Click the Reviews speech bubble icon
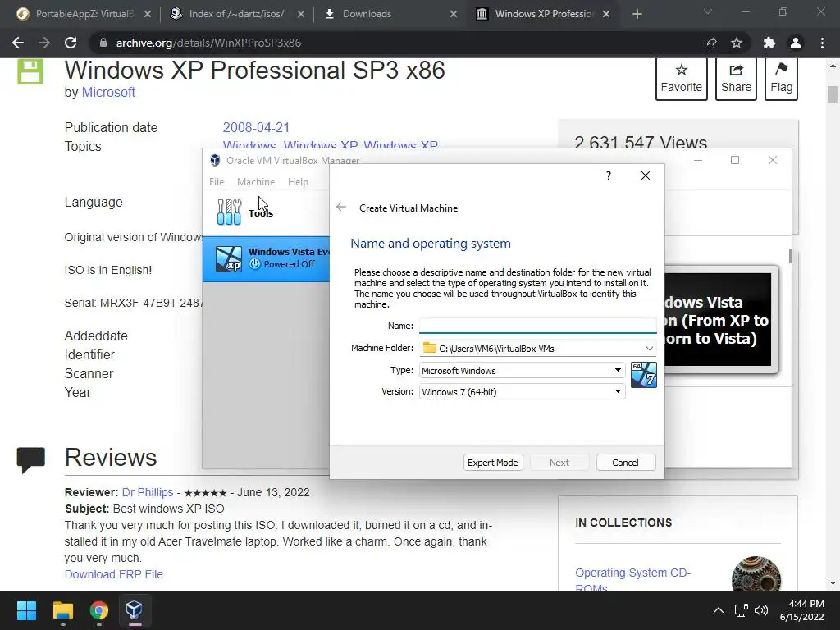Screen dimensions: 840x630 [x=30, y=459]
